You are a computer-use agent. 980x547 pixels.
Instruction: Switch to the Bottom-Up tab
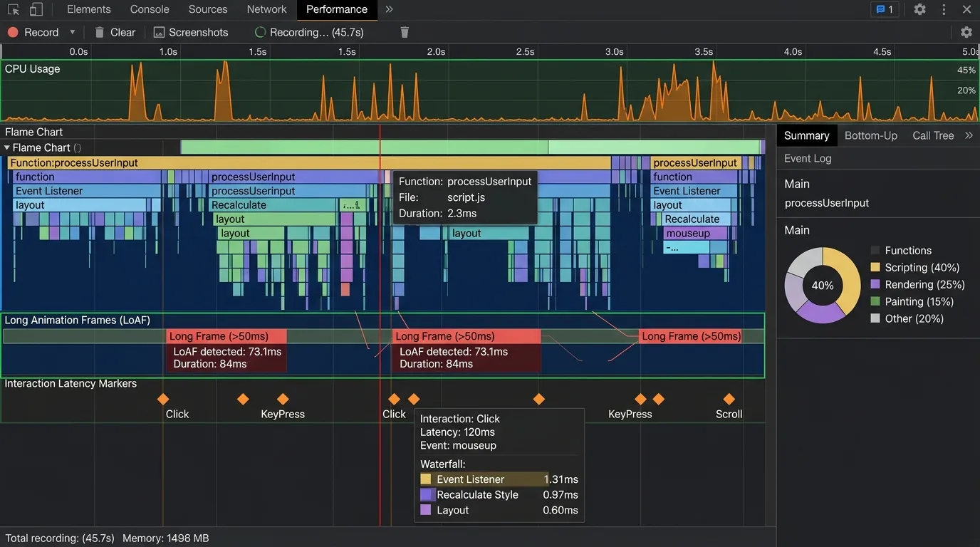click(871, 135)
